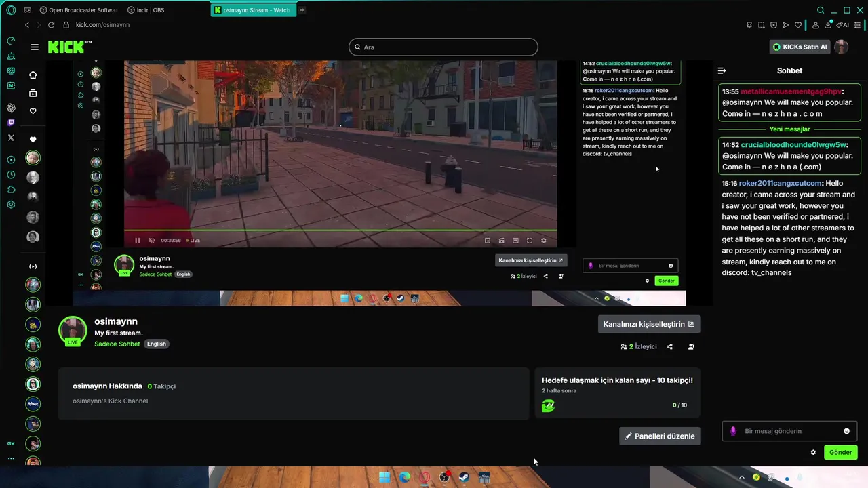Open Opera sidebar settings gear
Screen dimensions: 868x488
[11, 205]
